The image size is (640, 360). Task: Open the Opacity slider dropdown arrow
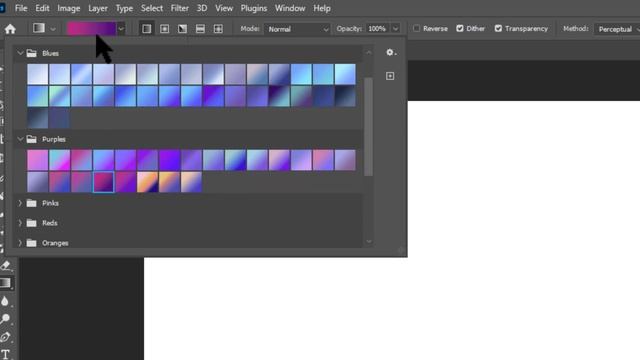pos(395,29)
